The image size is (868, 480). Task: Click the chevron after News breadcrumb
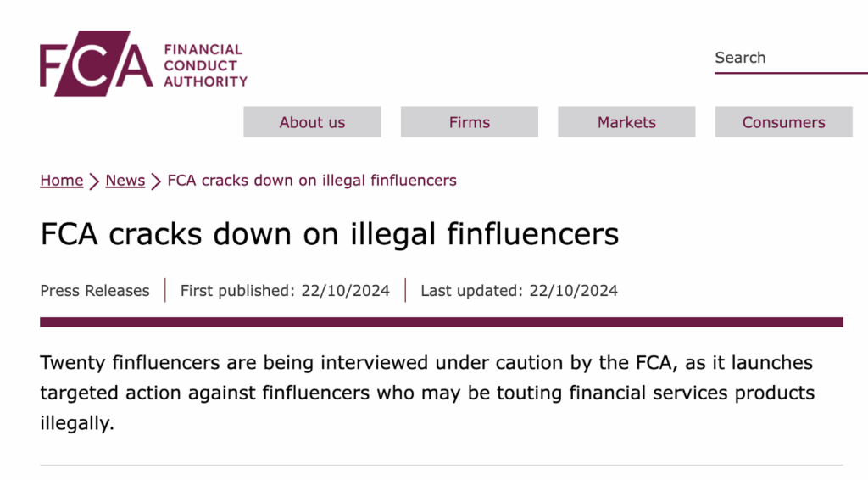tap(156, 181)
